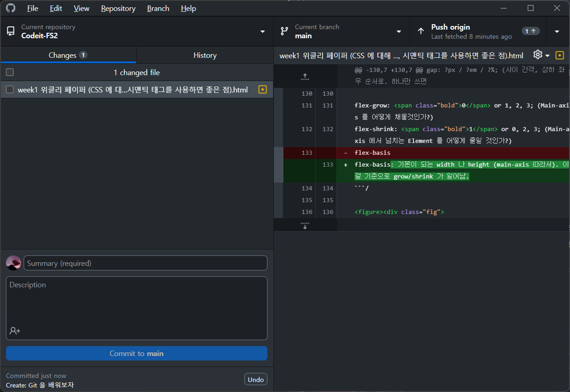
Task: Select the week1 위클리 페이퍼 html file row
Action: coord(137,90)
